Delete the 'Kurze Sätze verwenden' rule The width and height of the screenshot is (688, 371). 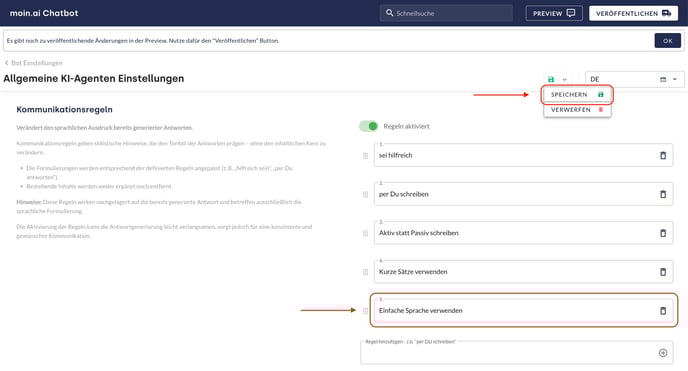pyautogui.click(x=663, y=272)
